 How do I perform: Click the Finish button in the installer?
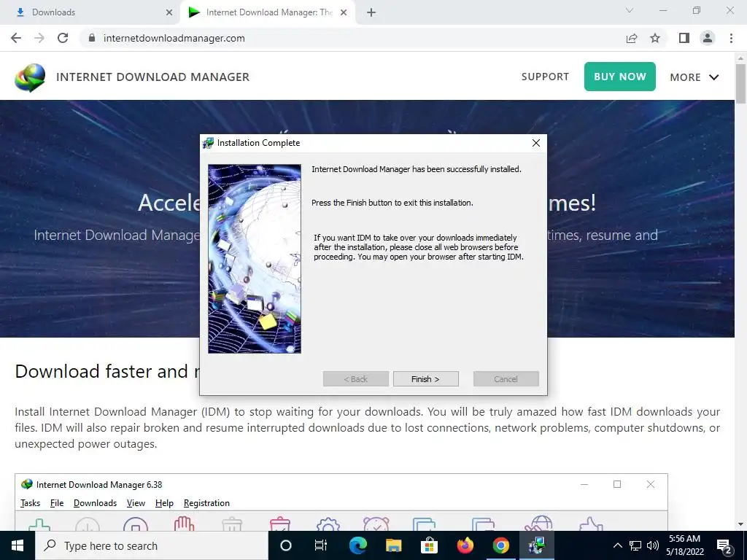[x=425, y=379]
